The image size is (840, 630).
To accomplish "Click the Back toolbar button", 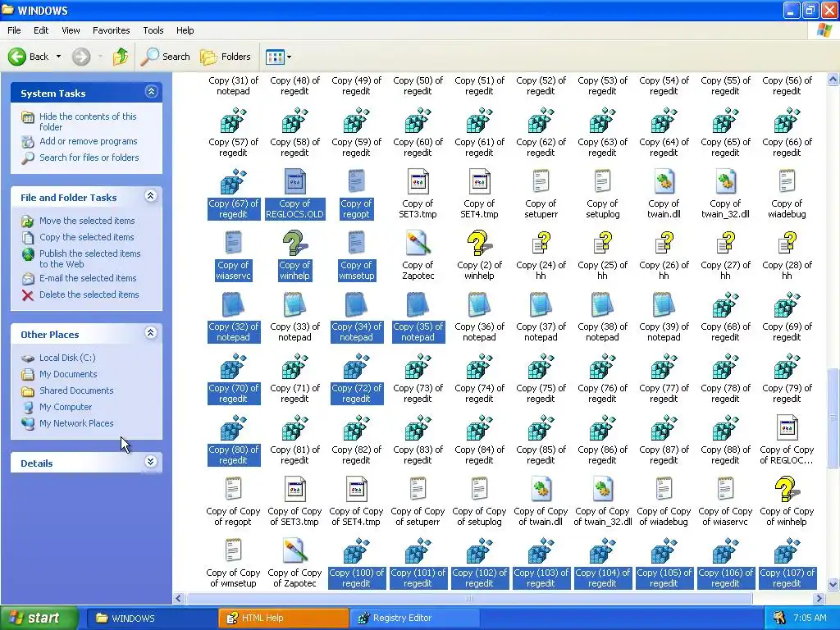I will (28, 57).
